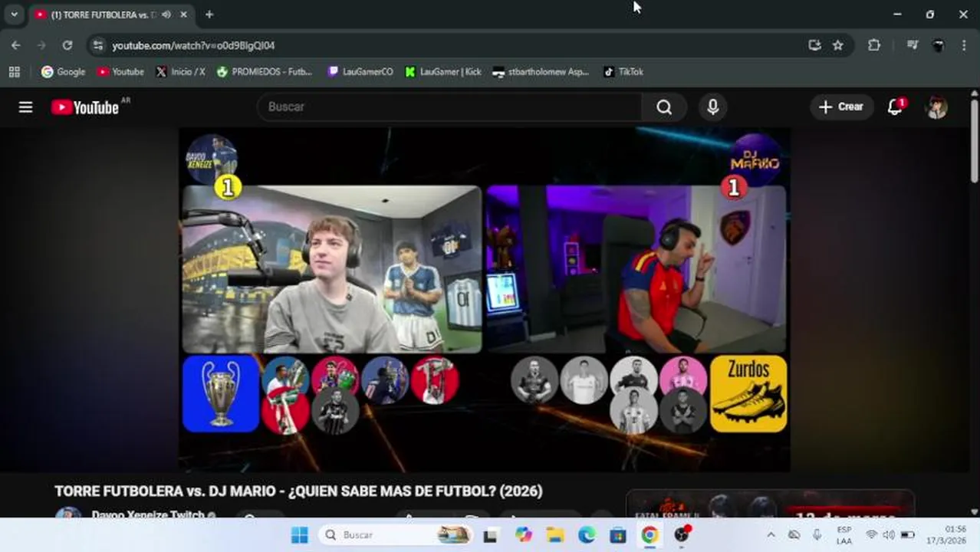980x552 pixels.
Task: Mute tab via speaker icon
Action: point(166,15)
